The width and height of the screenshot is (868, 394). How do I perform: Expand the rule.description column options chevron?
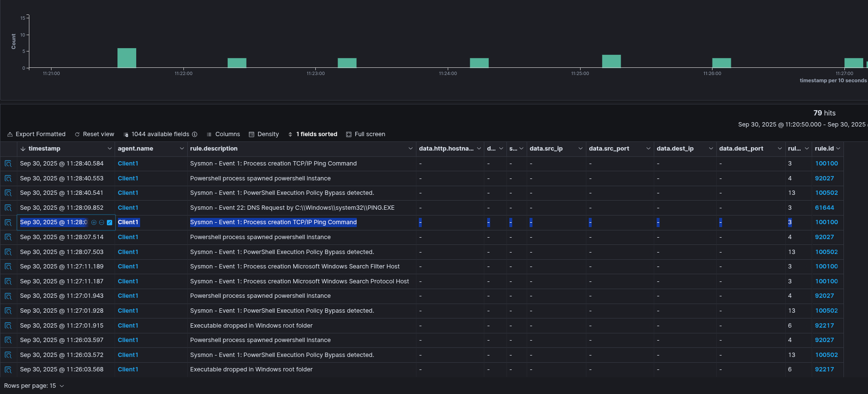click(x=410, y=149)
